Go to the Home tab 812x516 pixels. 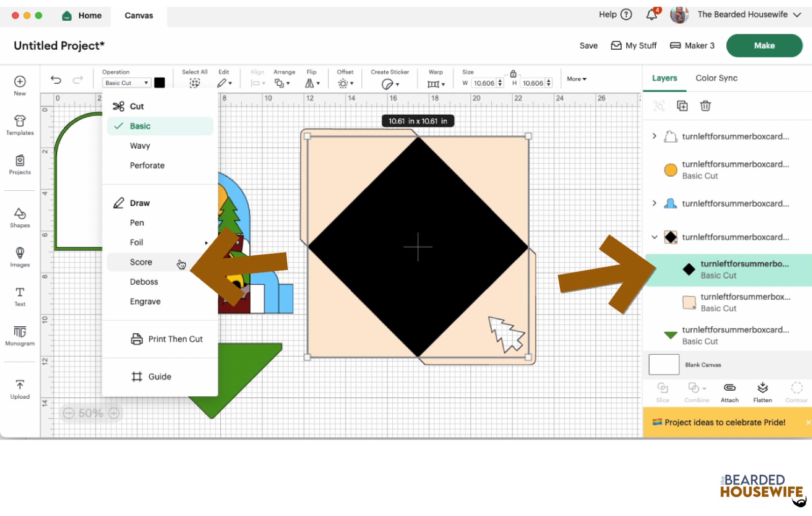82,15
